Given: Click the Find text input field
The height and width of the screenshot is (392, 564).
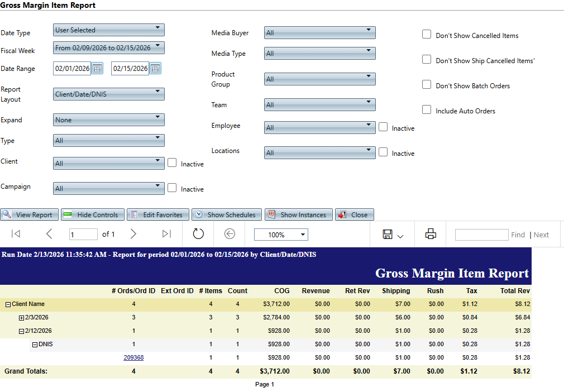Looking at the screenshot, I should coord(481,235).
